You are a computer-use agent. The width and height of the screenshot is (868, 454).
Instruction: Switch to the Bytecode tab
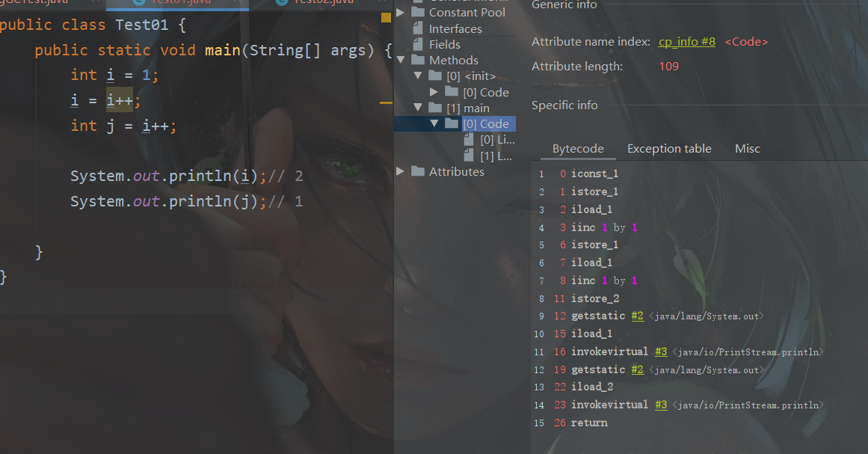[578, 148]
